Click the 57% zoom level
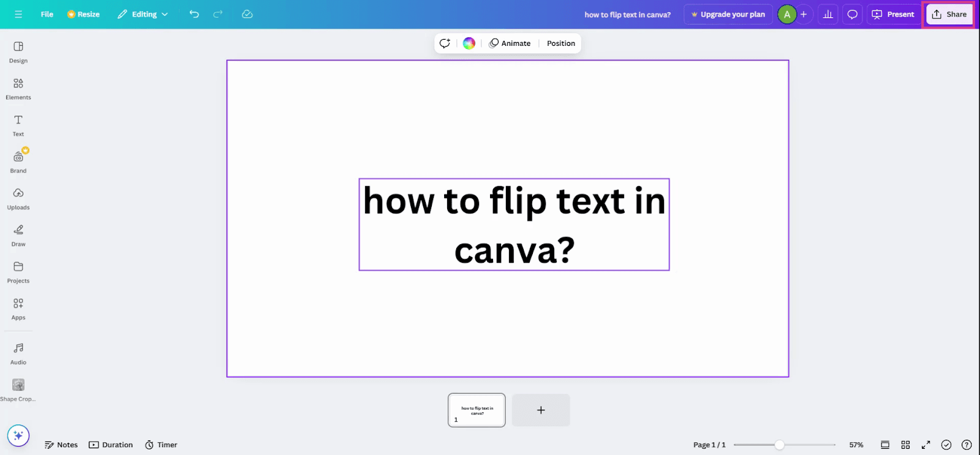 pos(856,445)
